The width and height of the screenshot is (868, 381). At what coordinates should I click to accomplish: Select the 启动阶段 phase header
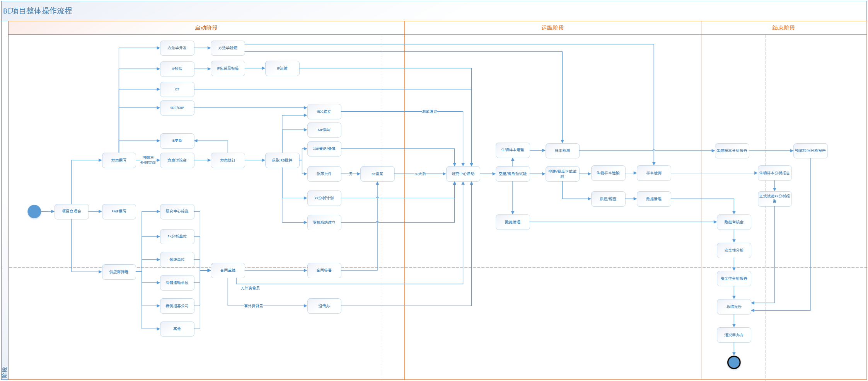pyautogui.click(x=206, y=28)
